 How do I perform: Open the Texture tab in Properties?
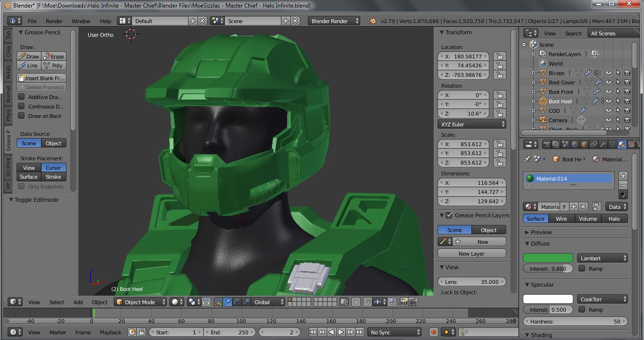[631, 144]
